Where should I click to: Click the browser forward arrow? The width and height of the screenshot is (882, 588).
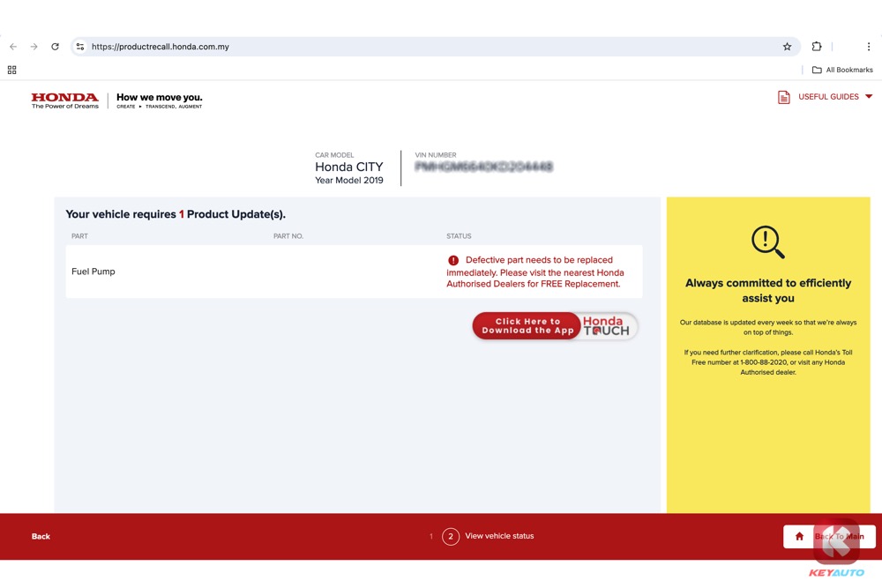click(x=34, y=47)
